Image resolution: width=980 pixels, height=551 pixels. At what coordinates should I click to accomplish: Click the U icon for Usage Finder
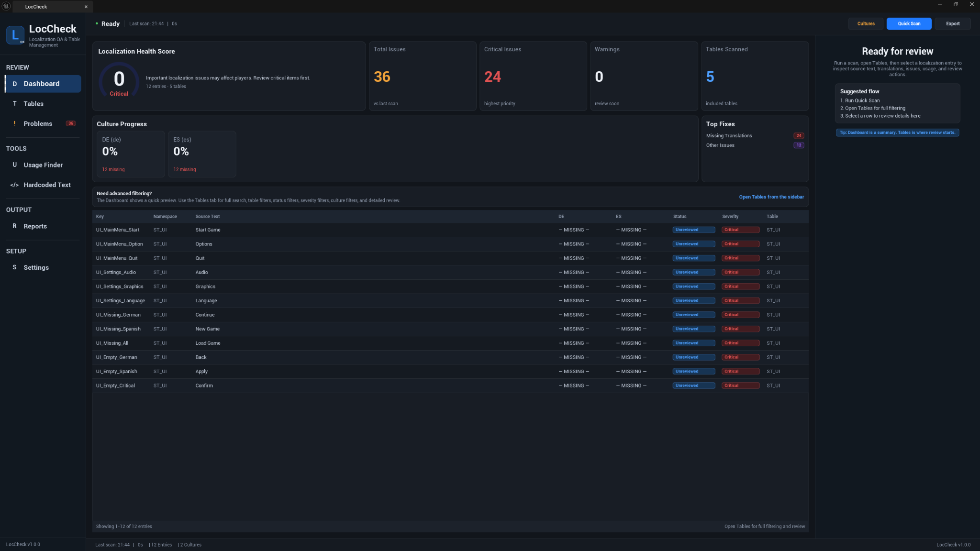pyautogui.click(x=14, y=165)
